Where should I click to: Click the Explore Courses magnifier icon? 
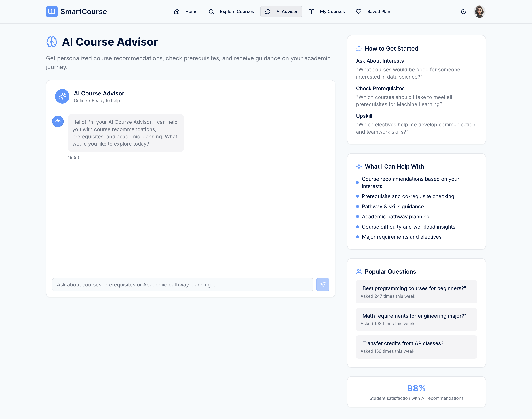[x=211, y=12]
